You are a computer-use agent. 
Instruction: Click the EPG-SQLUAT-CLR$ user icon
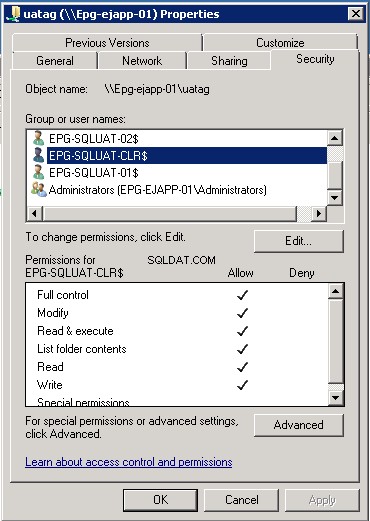point(39,155)
